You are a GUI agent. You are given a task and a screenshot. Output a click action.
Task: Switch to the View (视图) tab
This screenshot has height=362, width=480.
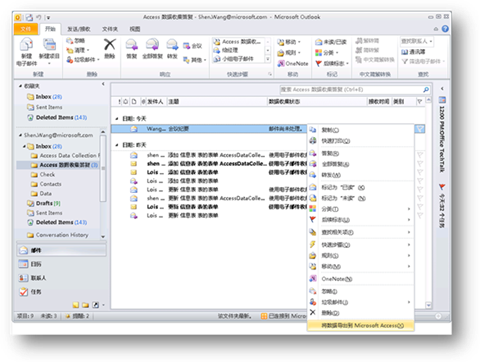tap(135, 29)
